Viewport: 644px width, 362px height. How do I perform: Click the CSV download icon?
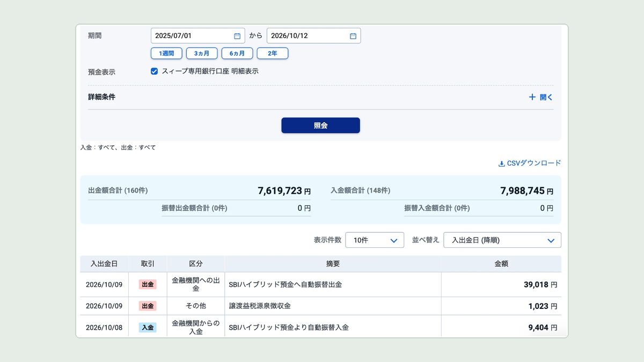[502, 164]
